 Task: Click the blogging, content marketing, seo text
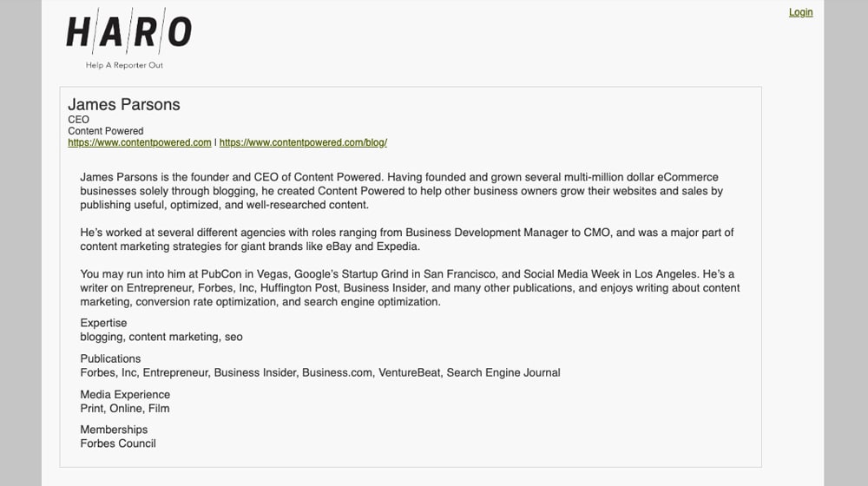[x=161, y=337]
